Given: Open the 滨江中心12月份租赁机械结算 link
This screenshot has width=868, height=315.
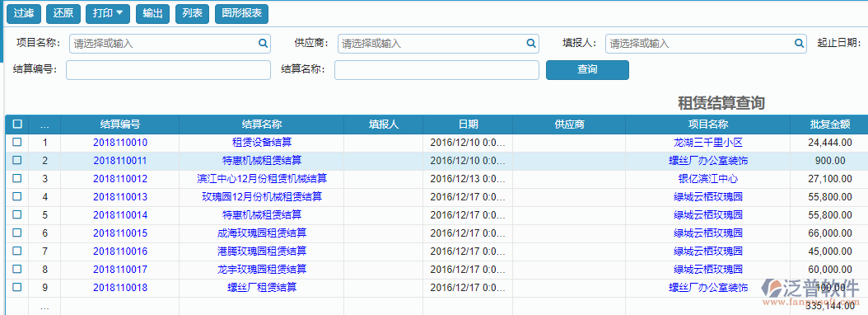Looking at the screenshot, I should 262,179.
